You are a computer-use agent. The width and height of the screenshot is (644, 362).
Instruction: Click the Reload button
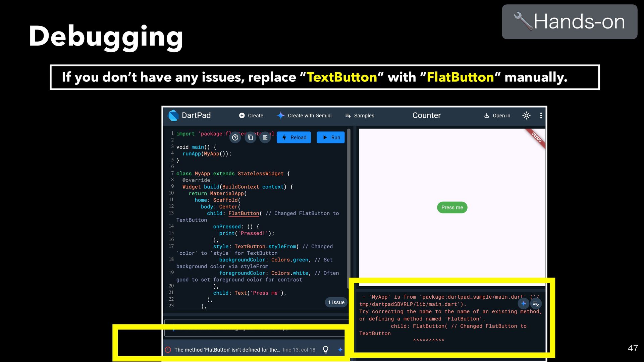tap(294, 137)
